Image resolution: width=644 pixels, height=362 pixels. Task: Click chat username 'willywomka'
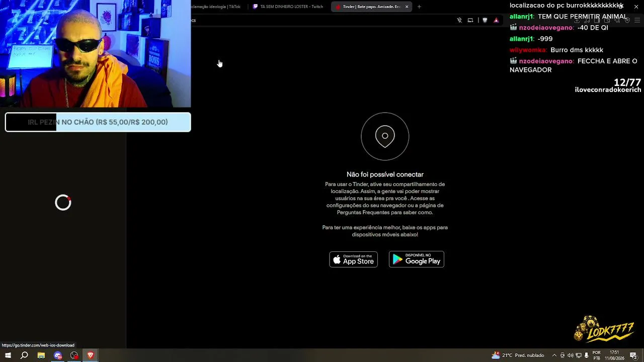point(528,50)
